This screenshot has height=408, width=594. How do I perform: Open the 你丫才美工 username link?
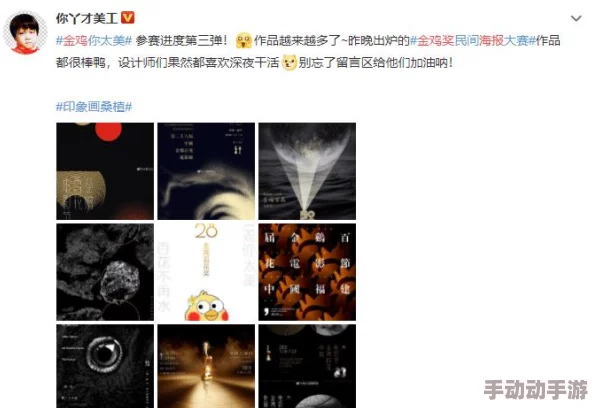pyautogui.click(x=87, y=18)
